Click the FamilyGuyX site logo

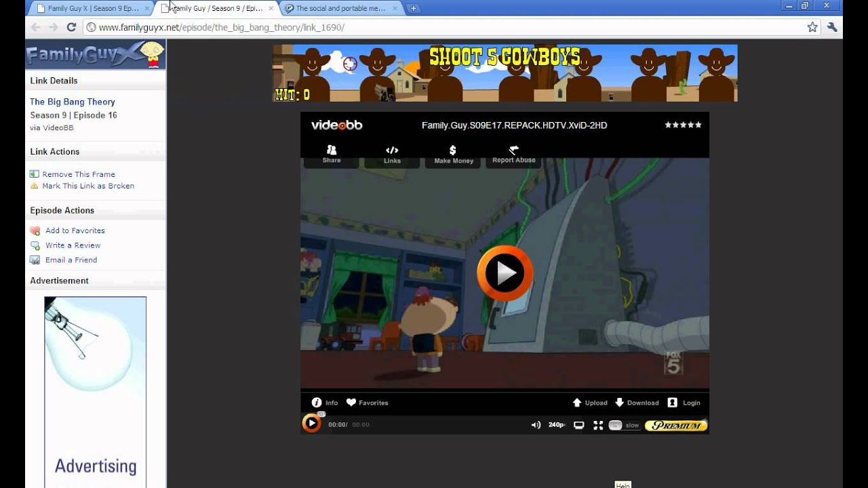pos(96,54)
